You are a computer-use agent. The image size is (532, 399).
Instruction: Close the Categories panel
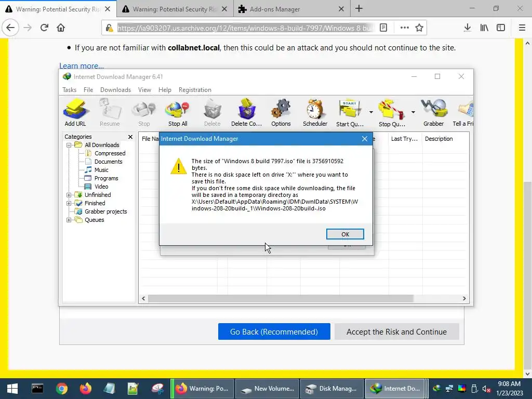[x=130, y=137]
